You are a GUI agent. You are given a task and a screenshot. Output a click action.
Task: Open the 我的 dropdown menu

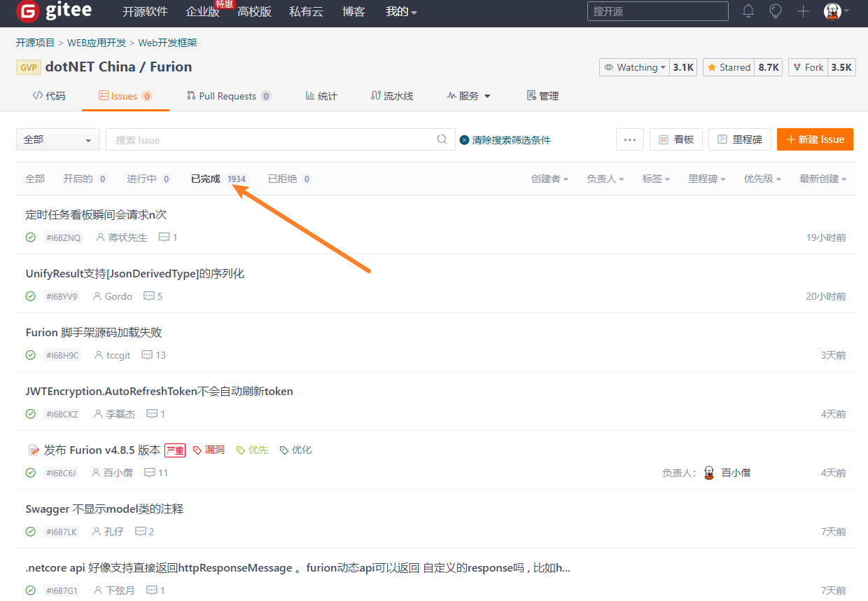tap(401, 12)
